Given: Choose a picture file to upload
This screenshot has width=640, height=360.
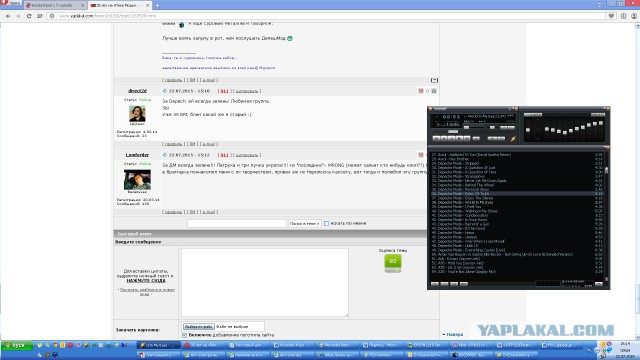Looking at the screenshot, I should click(x=198, y=327).
